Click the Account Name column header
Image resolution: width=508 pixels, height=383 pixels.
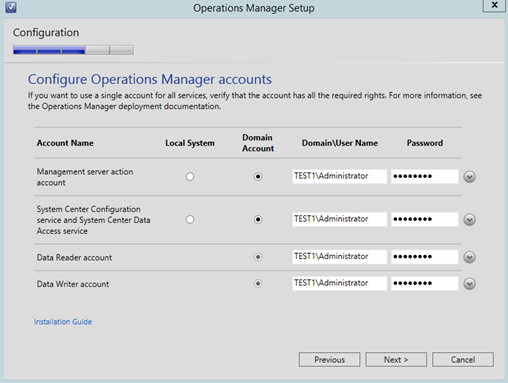coord(65,143)
